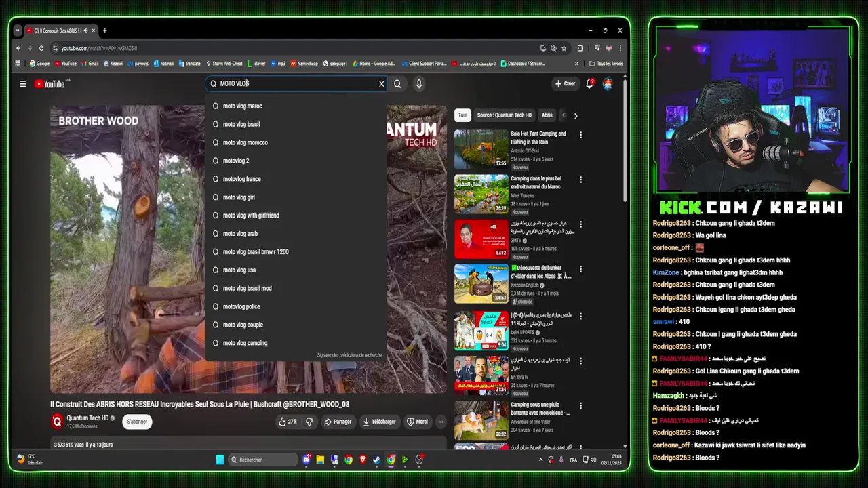Image resolution: width=868 pixels, height=488 pixels.
Task: Click the Télécharger download button
Action: [x=379, y=422]
